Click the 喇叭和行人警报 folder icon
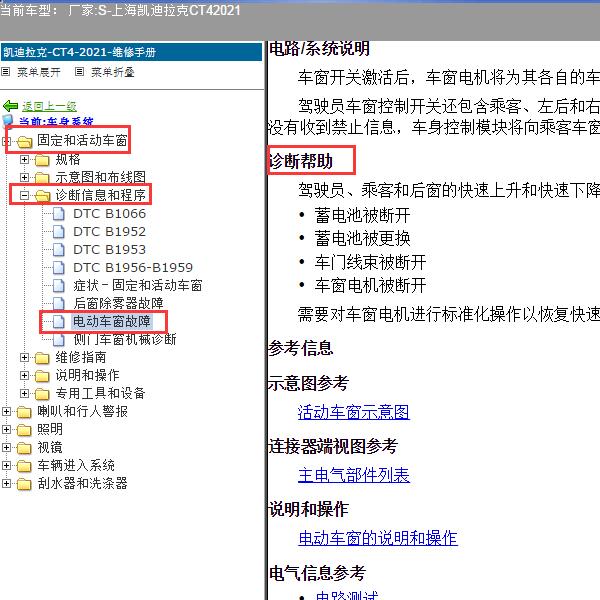Image resolution: width=600 pixels, height=600 pixels. [24, 412]
